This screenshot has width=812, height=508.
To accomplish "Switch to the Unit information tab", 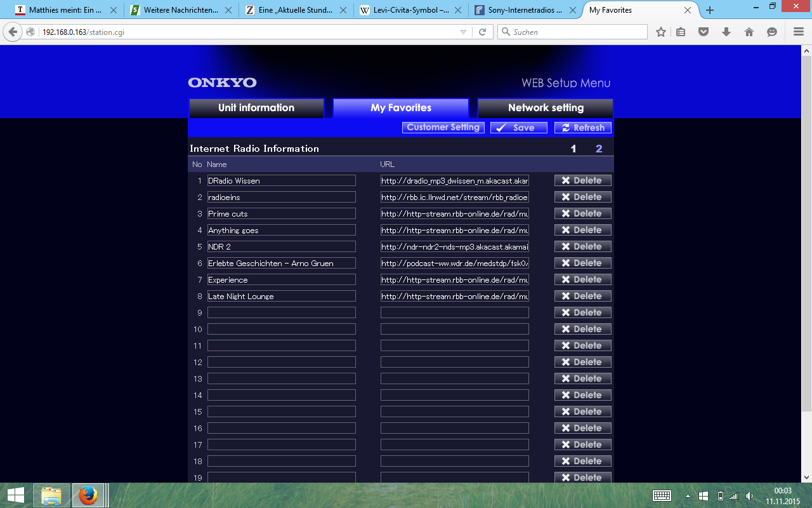I will click(x=256, y=108).
